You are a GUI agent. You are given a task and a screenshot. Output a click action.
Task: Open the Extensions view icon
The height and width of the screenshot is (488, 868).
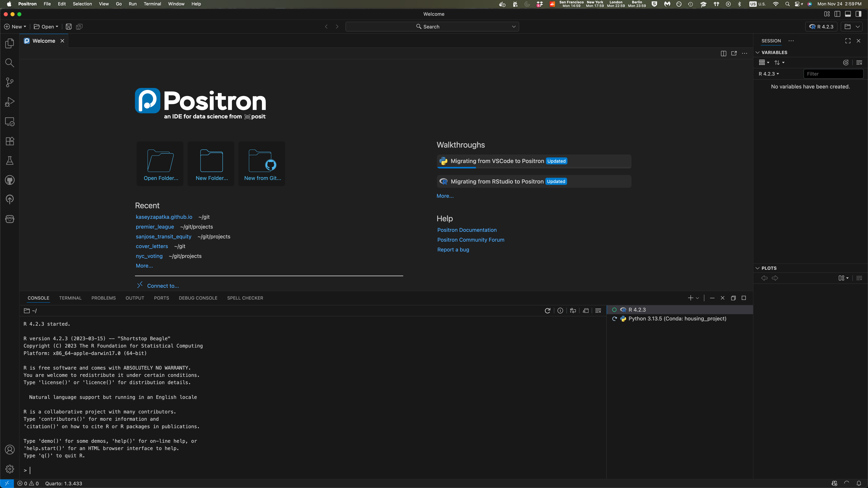coord(9,141)
